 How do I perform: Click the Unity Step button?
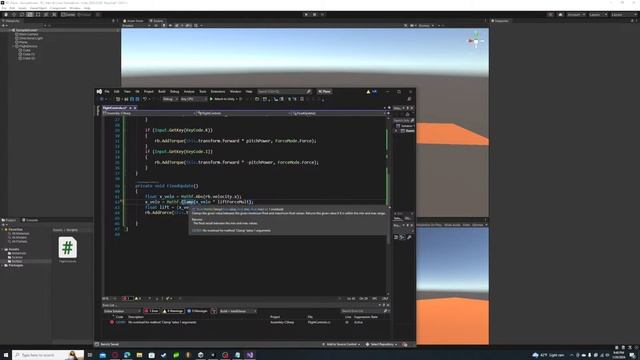pyautogui.click(x=322, y=15)
